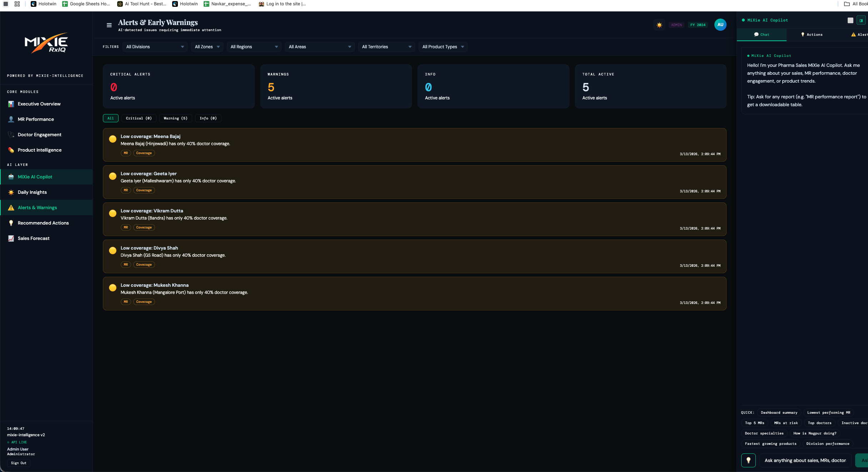Open the AU user avatar menu
Viewport: 868px width, 472px height.
click(720, 25)
